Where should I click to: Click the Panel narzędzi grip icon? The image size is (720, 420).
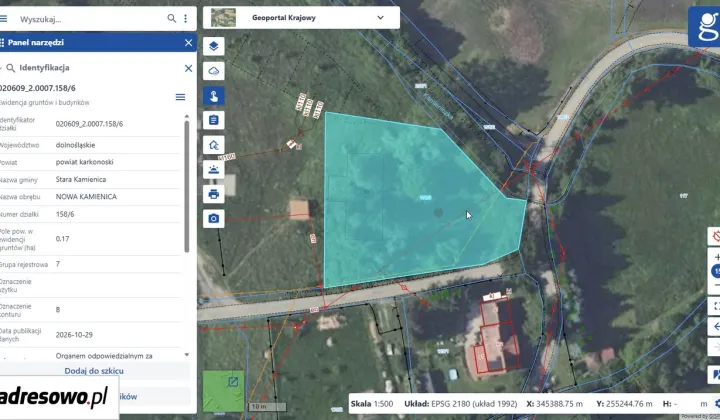point(2,43)
